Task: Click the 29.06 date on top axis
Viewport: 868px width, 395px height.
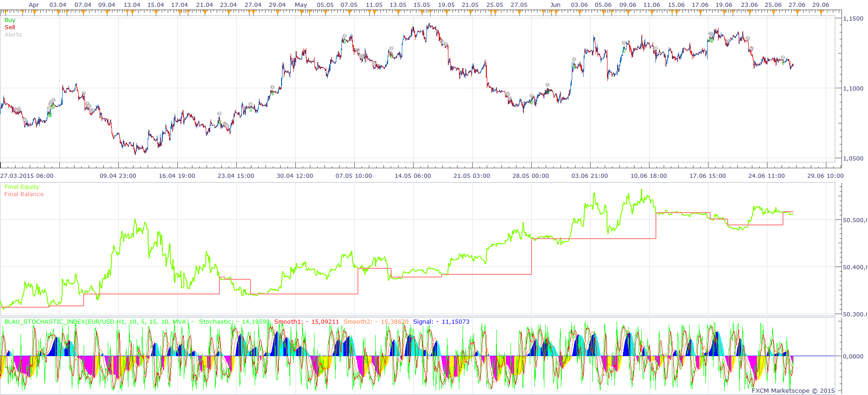Action: click(x=821, y=5)
